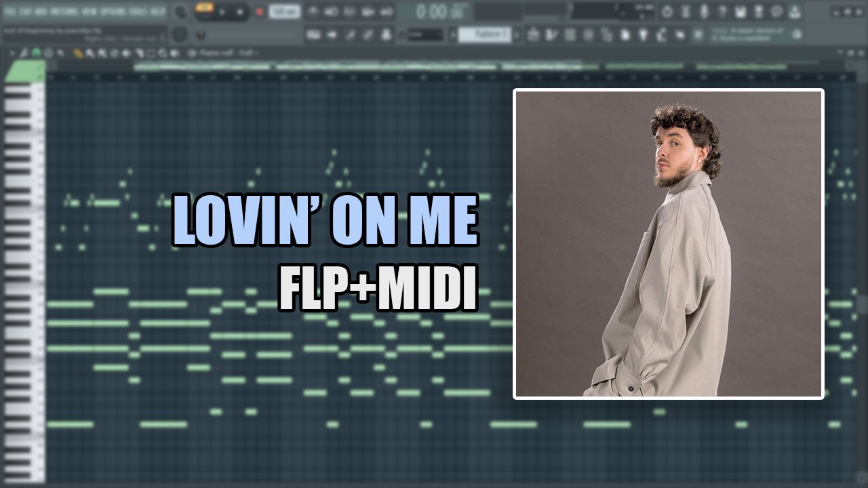Open the piano roll wrench tools
868x488 pixels.
23,52
